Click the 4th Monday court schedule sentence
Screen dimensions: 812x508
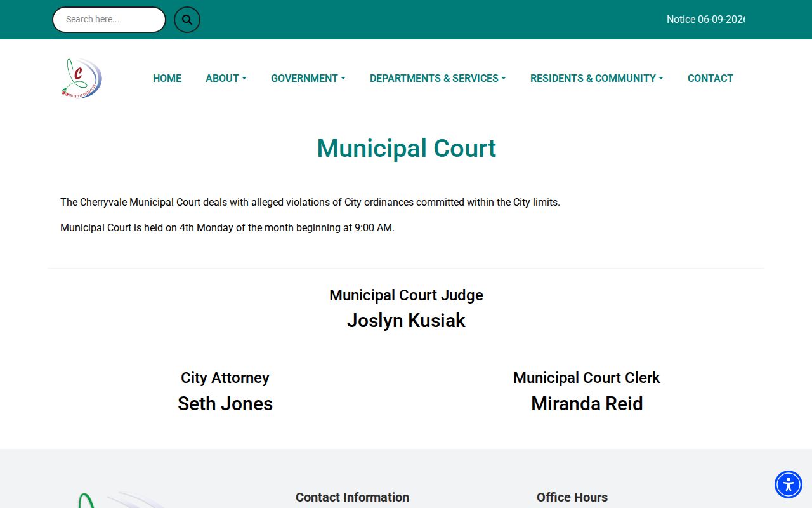click(x=227, y=227)
